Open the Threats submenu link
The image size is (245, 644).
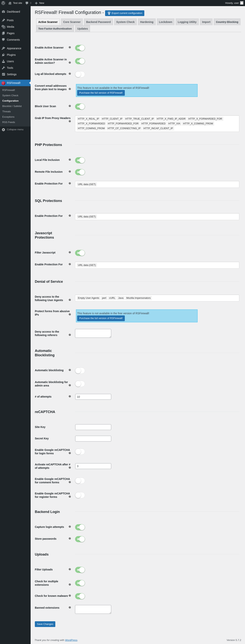pos(7,112)
